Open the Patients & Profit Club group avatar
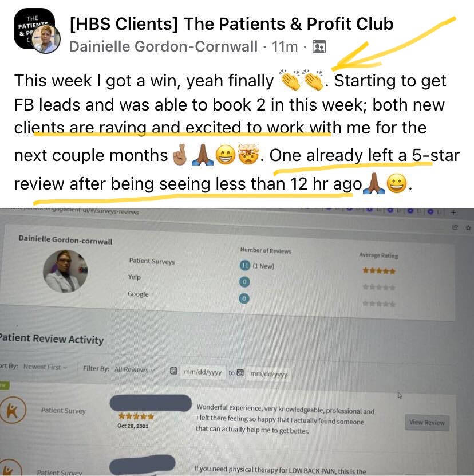Screen dimensions: 474x476 pyautogui.click(x=34, y=29)
